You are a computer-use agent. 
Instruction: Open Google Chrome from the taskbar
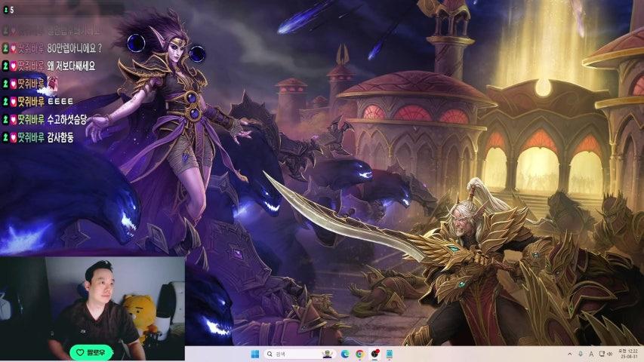click(x=360, y=354)
